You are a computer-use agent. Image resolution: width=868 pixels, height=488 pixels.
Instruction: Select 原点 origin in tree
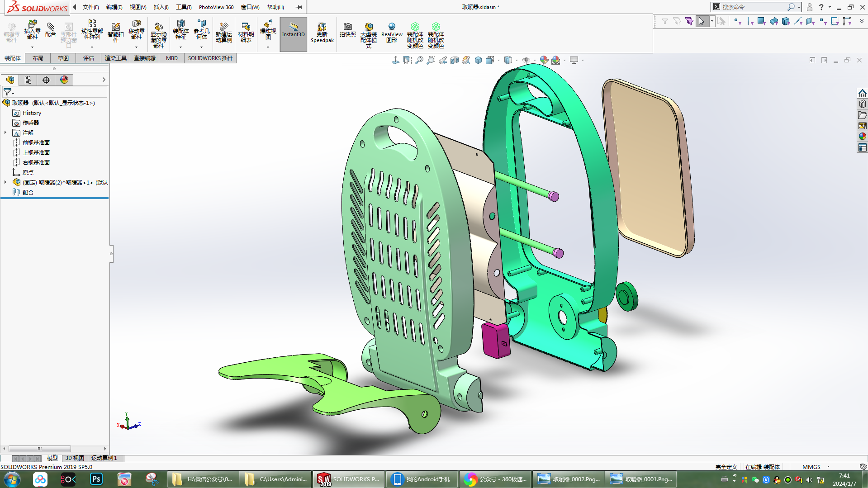pyautogui.click(x=28, y=172)
